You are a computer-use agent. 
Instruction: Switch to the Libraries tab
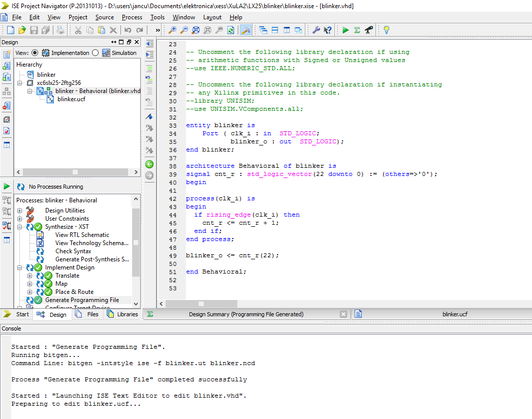point(122,314)
